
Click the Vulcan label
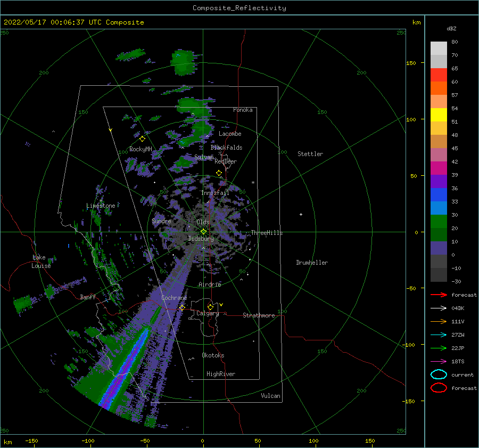click(x=271, y=396)
